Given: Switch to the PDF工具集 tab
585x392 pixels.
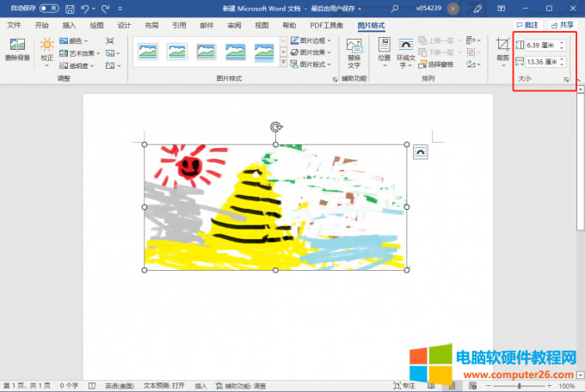Looking at the screenshot, I should pyautogui.click(x=326, y=25).
